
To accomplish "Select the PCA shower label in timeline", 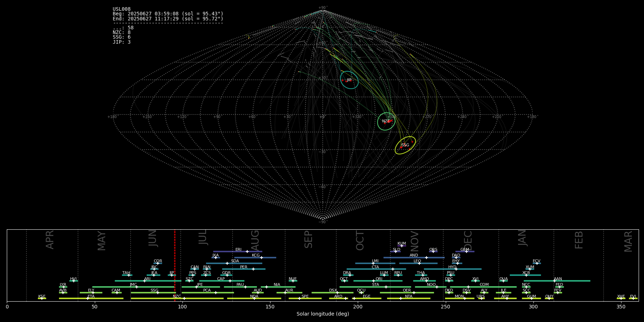I will point(207,291).
